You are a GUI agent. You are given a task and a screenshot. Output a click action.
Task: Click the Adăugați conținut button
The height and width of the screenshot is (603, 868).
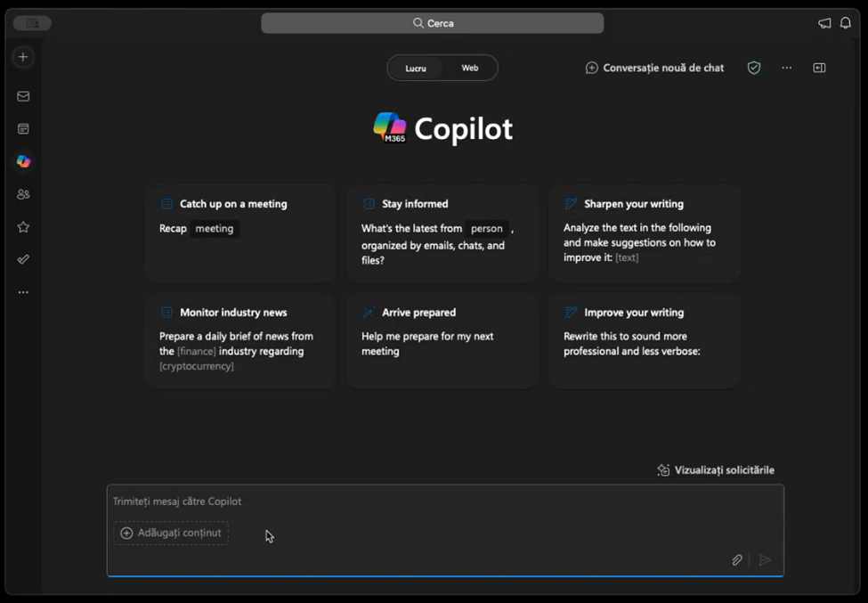pos(171,533)
